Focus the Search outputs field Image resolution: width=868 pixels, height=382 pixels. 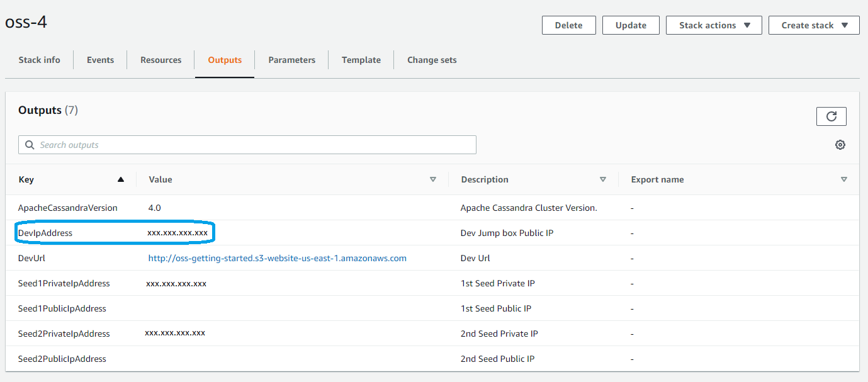247,145
